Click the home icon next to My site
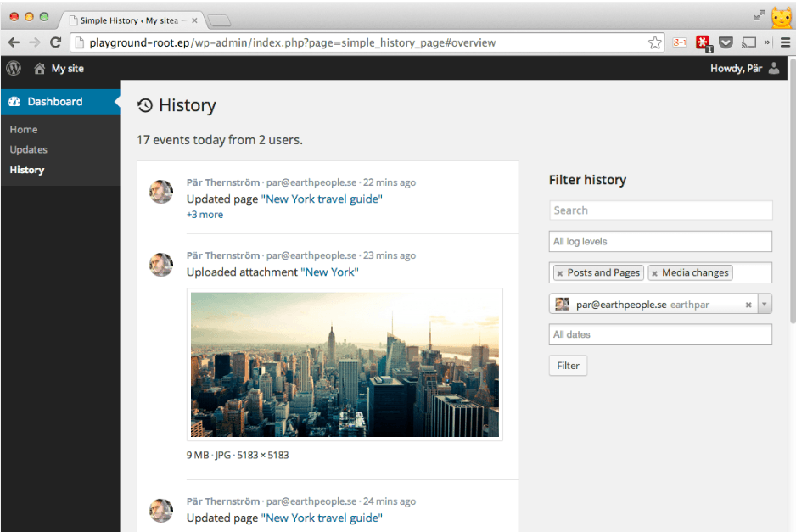Viewport: 796px width, 532px height. click(39, 69)
